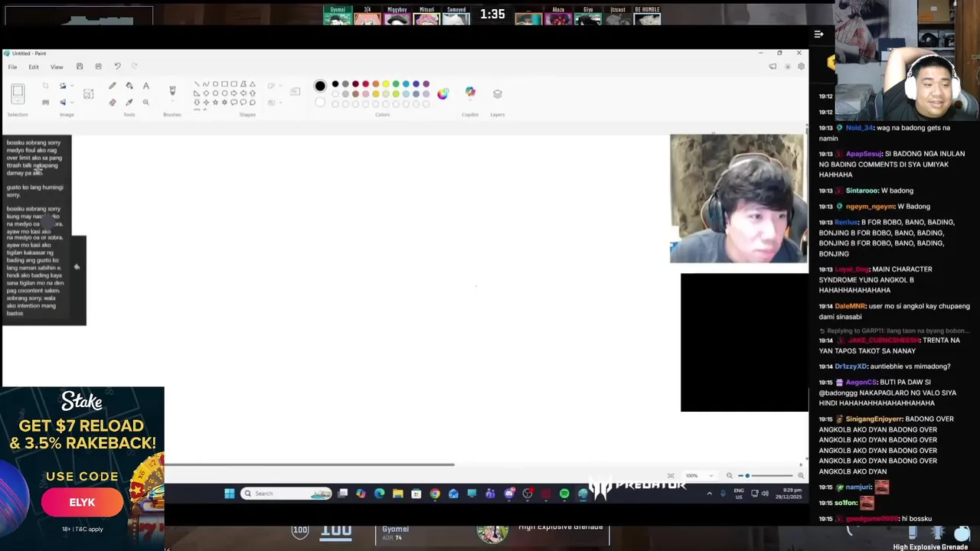This screenshot has height=551, width=980.
Task: Show hidden system tray icons
Action: pyautogui.click(x=709, y=494)
